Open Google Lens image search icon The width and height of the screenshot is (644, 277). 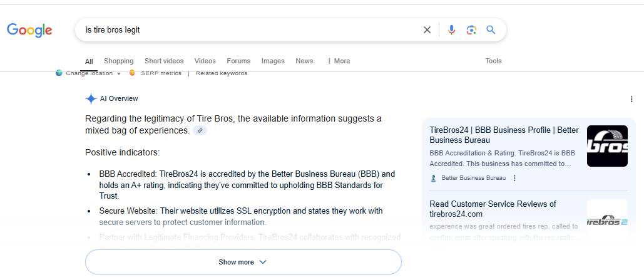tap(471, 29)
